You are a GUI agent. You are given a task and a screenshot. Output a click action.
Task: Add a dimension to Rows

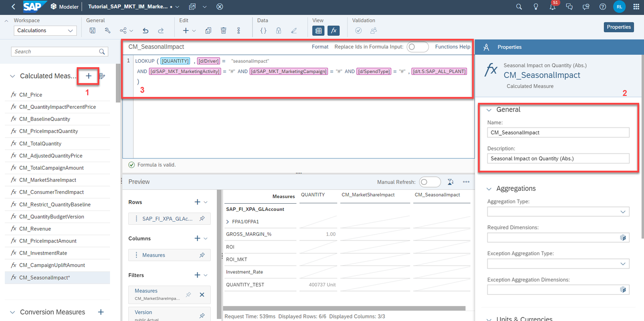pyautogui.click(x=197, y=202)
